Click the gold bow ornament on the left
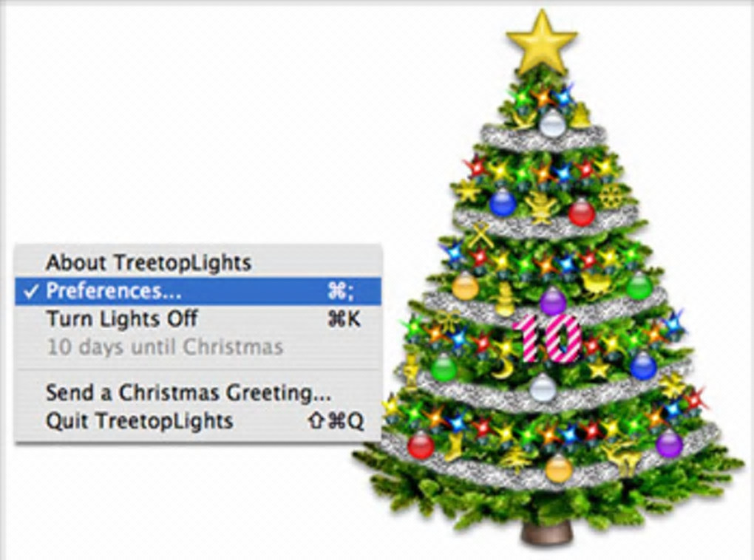The height and width of the screenshot is (560, 754). 449,321
